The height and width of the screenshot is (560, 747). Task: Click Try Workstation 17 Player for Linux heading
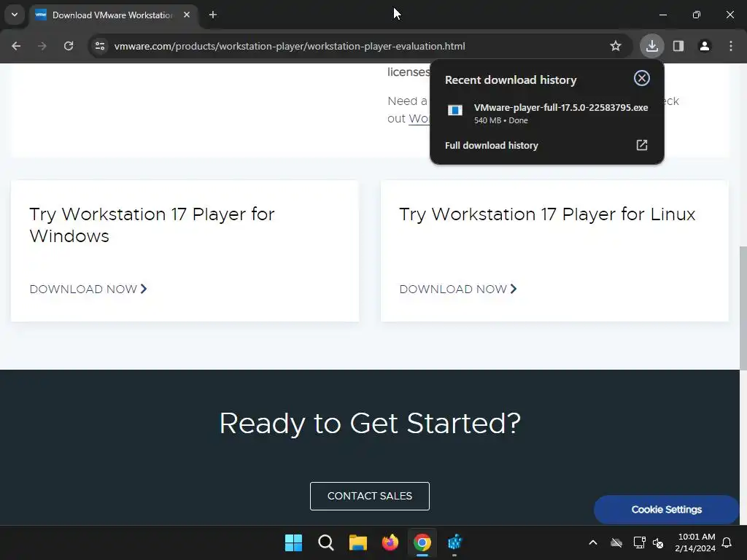[x=547, y=214]
